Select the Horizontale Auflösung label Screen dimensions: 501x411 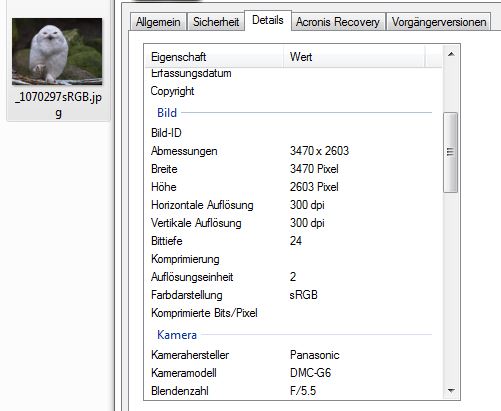tap(202, 205)
